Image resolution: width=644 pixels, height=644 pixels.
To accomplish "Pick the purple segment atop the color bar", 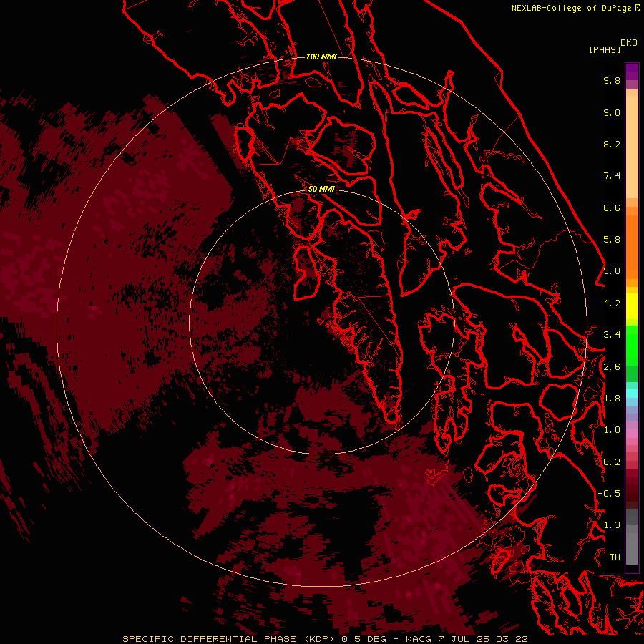I will 632,72.
